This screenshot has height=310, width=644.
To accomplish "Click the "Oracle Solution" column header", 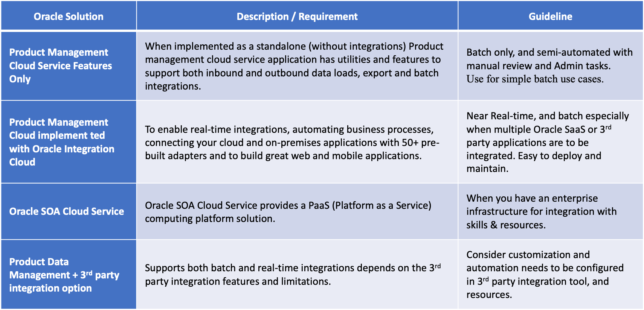I will pos(69,16).
